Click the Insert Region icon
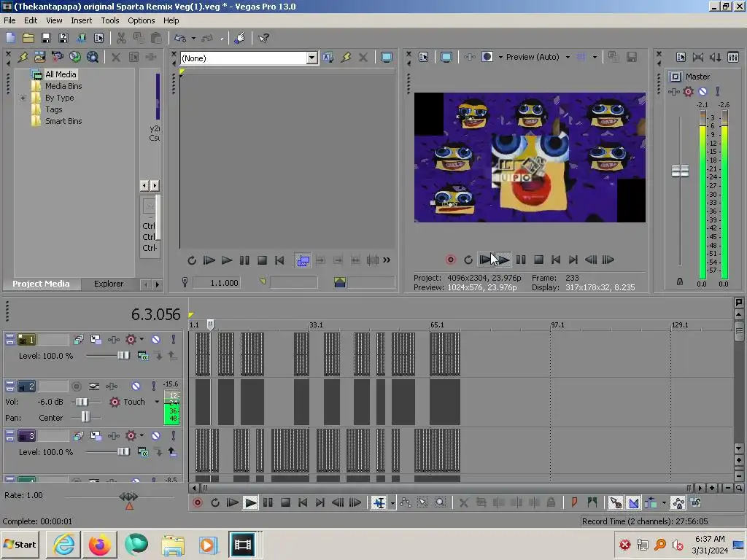747x560 pixels. tap(592, 503)
